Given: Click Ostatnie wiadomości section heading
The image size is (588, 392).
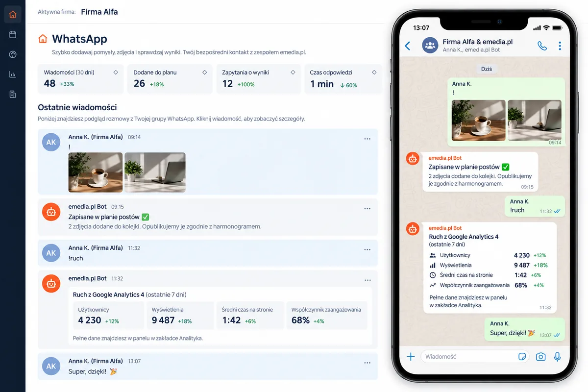Looking at the screenshot, I should pyautogui.click(x=77, y=107).
